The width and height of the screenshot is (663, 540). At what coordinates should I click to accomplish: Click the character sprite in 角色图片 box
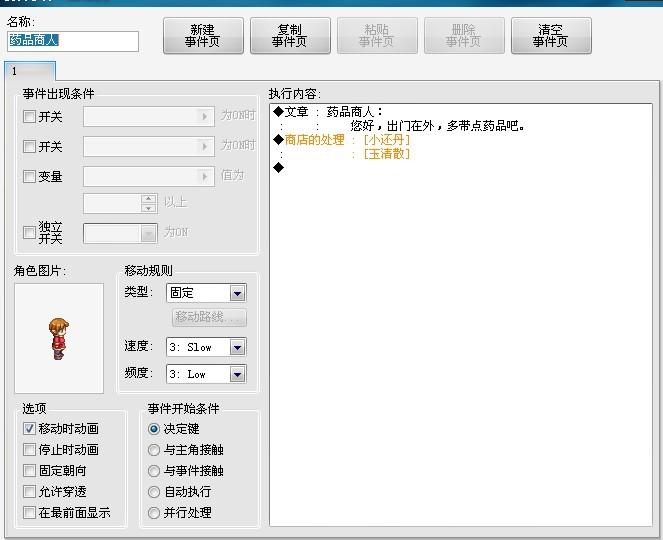[x=59, y=339]
